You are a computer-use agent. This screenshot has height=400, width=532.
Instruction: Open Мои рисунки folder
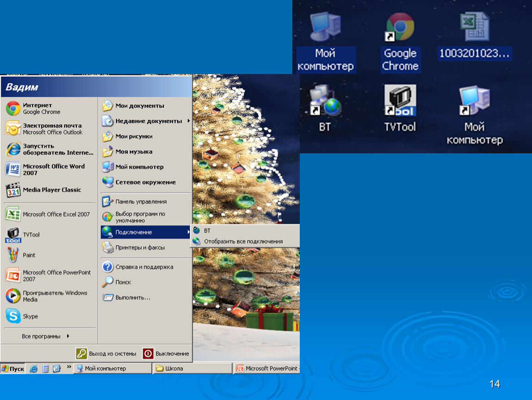[146, 136]
